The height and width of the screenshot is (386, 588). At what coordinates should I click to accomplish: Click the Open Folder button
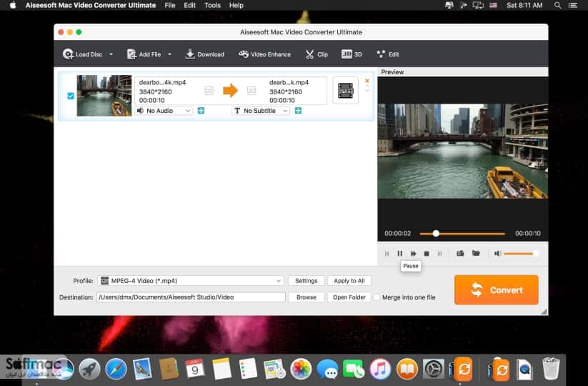(349, 297)
